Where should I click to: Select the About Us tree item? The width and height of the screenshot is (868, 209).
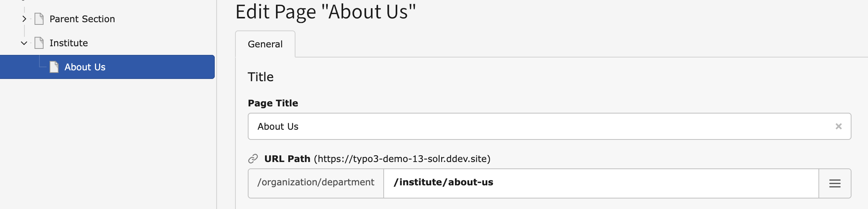point(85,67)
